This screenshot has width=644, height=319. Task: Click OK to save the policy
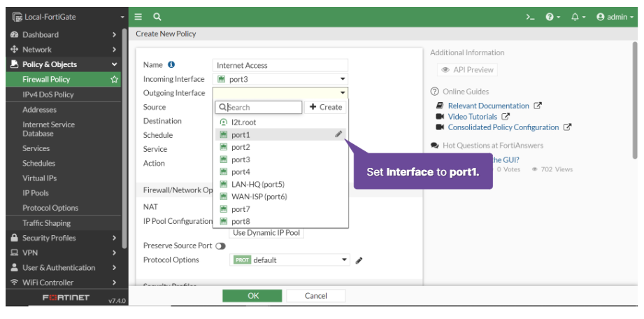[252, 296]
